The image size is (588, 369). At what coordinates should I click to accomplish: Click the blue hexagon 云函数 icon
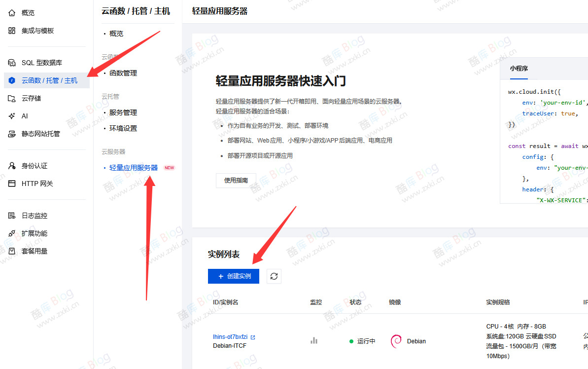pos(12,80)
